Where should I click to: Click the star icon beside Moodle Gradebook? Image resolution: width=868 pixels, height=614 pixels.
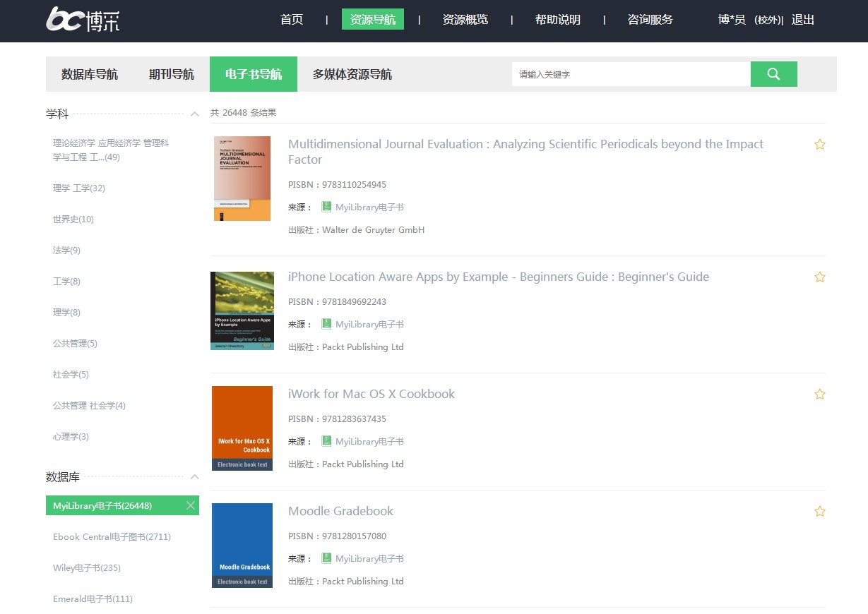(x=819, y=512)
